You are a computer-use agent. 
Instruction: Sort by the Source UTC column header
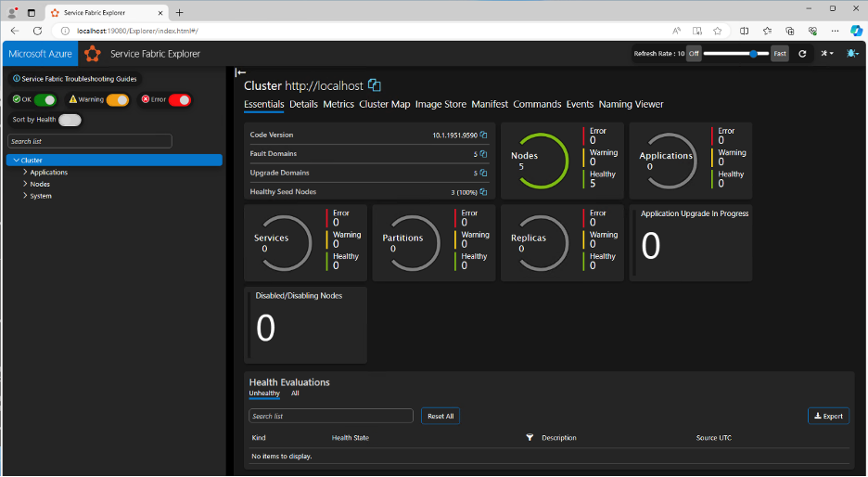(x=713, y=438)
